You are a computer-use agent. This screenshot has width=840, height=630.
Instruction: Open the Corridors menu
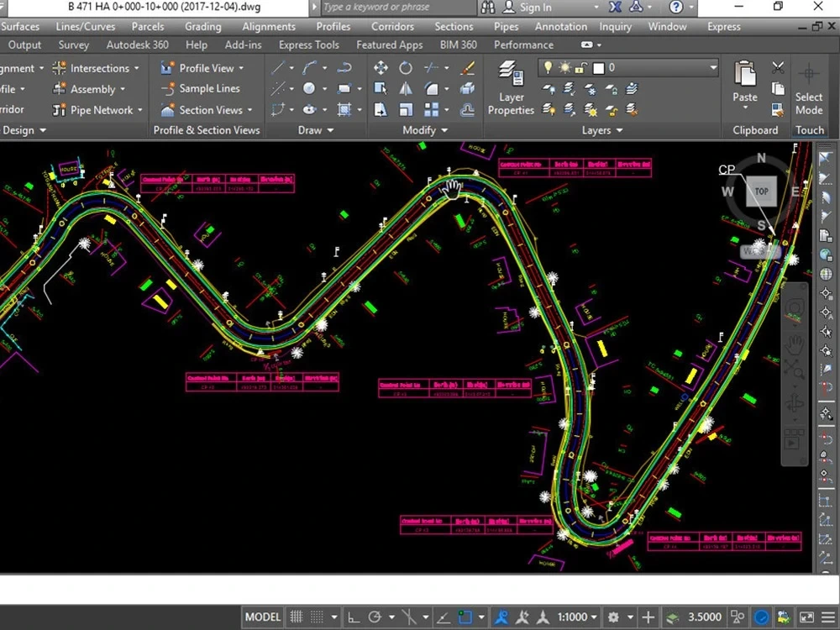392,26
